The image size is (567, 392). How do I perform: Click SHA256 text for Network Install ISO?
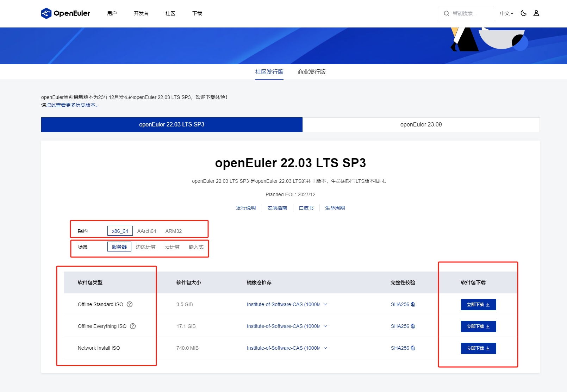(400, 348)
